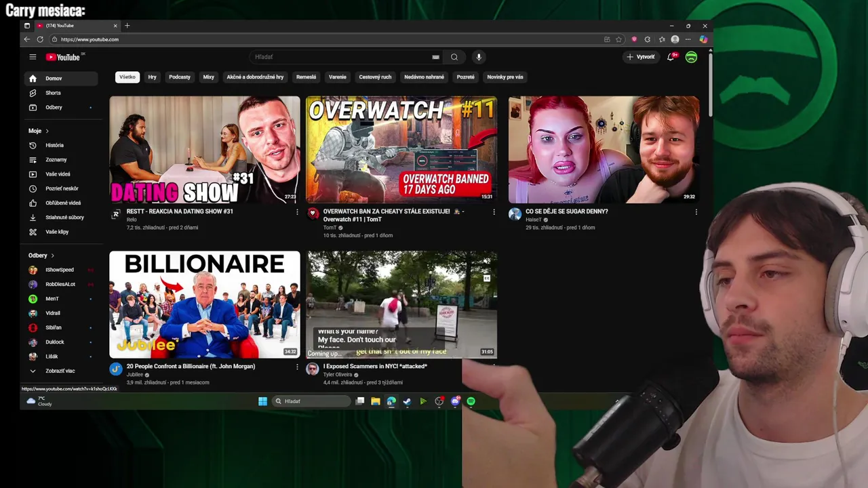Image resolution: width=868 pixels, height=488 pixels.
Task: Open Tyler Oliveira channel avatar
Action: (313, 369)
